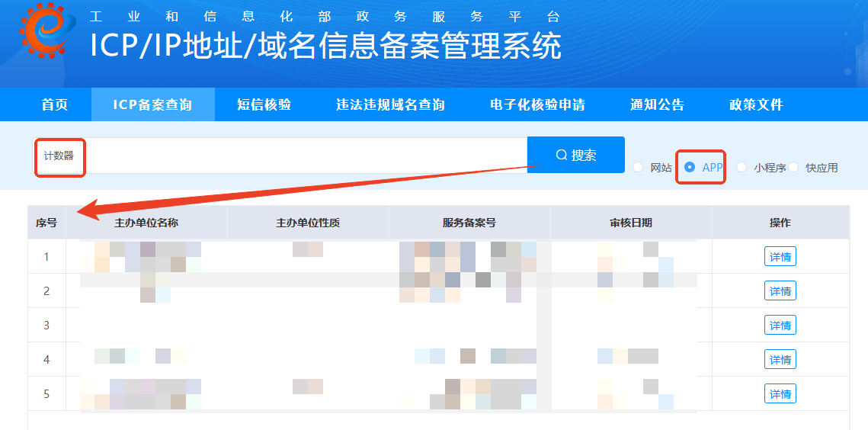Click the 审核日期 column header

[x=631, y=223]
